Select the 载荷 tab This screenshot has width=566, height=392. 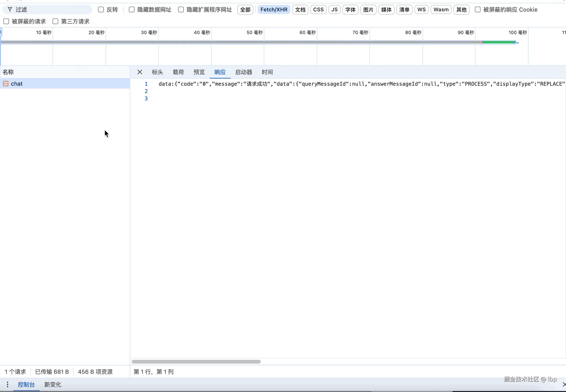click(178, 72)
